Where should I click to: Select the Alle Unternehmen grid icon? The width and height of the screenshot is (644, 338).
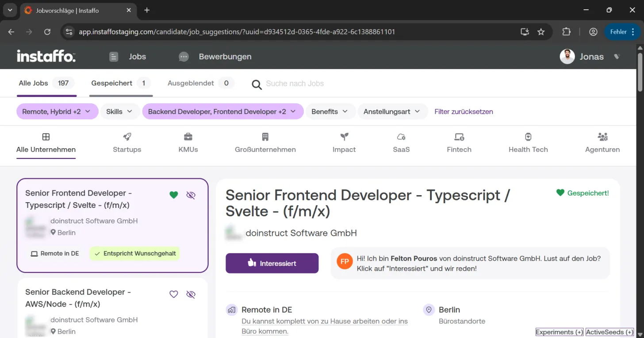(x=46, y=137)
